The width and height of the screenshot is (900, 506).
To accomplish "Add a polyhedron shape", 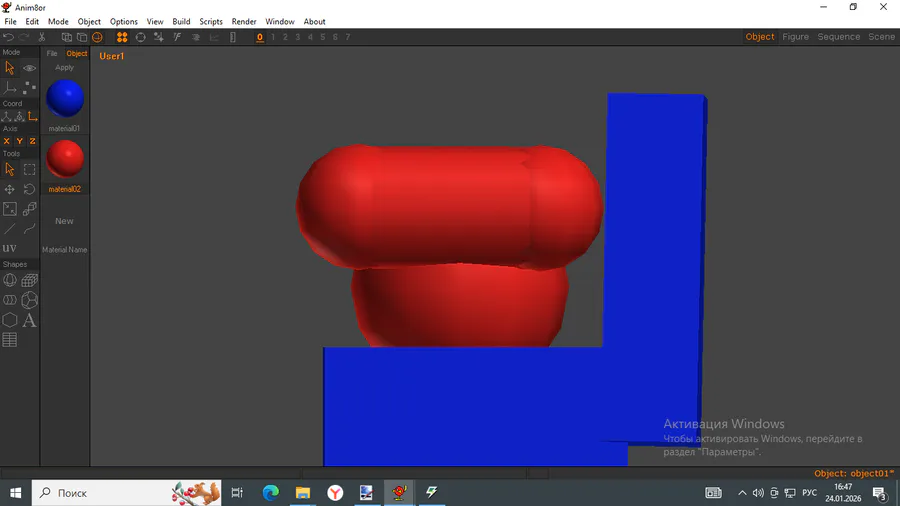I will click(29, 300).
